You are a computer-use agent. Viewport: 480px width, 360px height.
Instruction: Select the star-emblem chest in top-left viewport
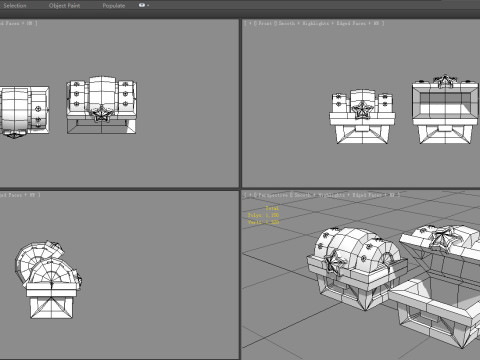tap(101, 105)
